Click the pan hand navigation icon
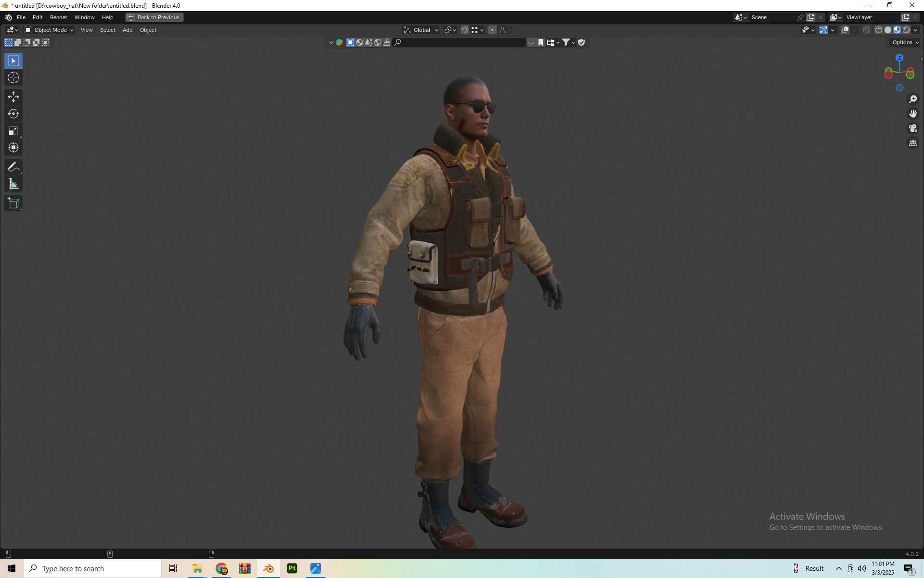Image resolution: width=924 pixels, height=578 pixels. (x=913, y=114)
